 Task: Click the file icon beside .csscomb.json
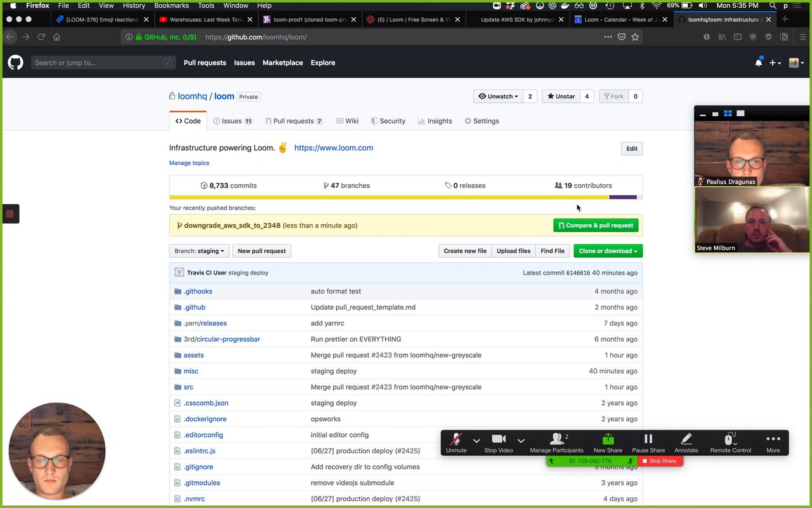[x=178, y=403]
